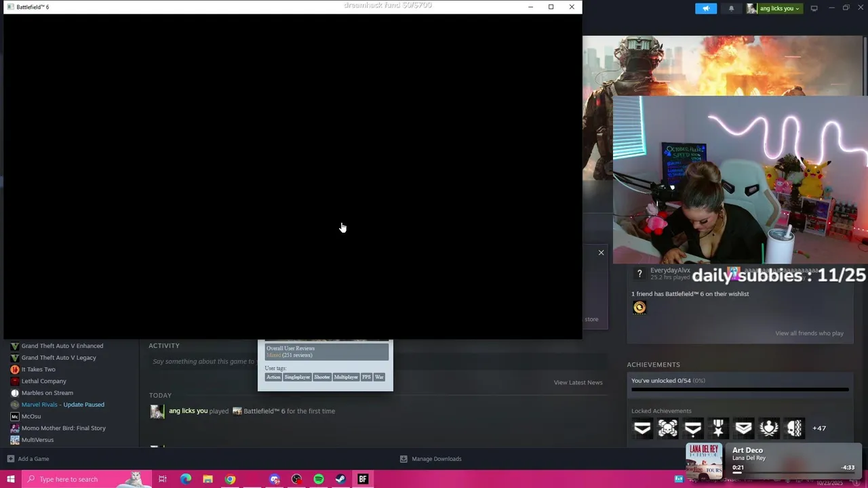Open the 'ang licks you' account dropdown
The width and height of the screenshot is (868, 488).
pyautogui.click(x=780, y=8)
